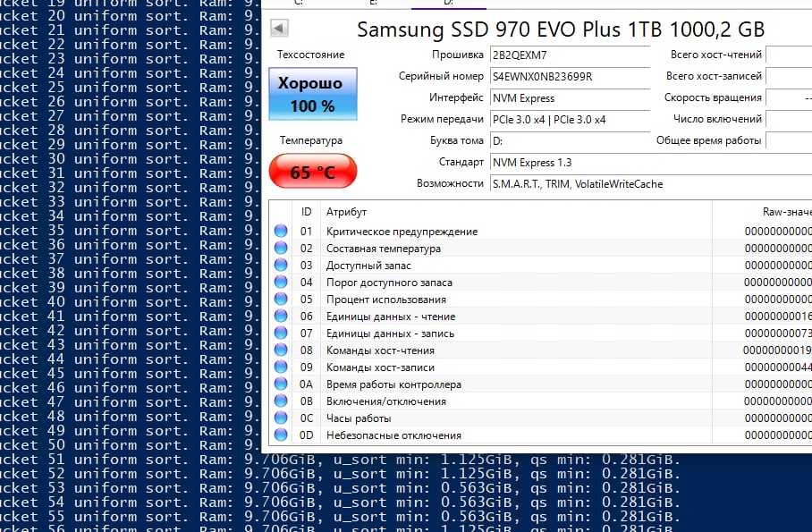This screenshot has height=532, width=812.
Task: Click the blue status circle for attribute 08
Action: pyautogui.click(x=281, y=350)
